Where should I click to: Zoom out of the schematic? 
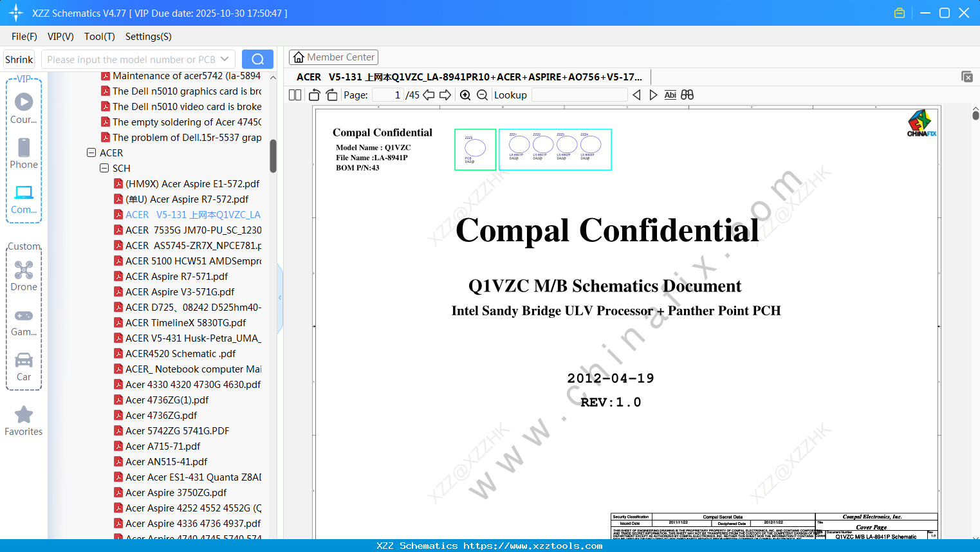pyautogui.click(x=482, y=95)
